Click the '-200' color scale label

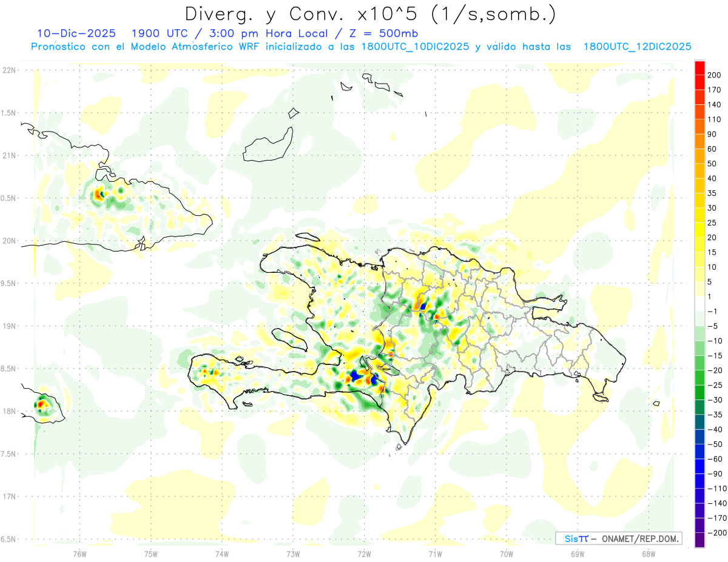pos(716,533)
